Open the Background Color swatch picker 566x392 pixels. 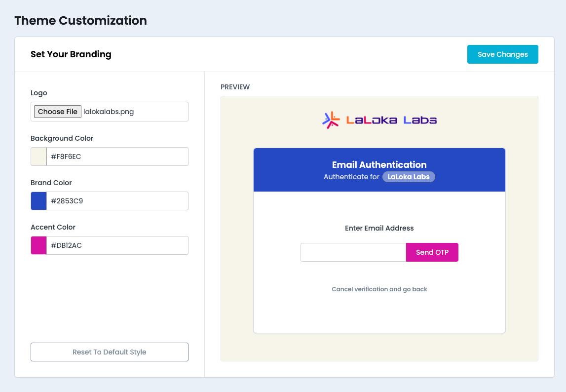coord(38,157)
